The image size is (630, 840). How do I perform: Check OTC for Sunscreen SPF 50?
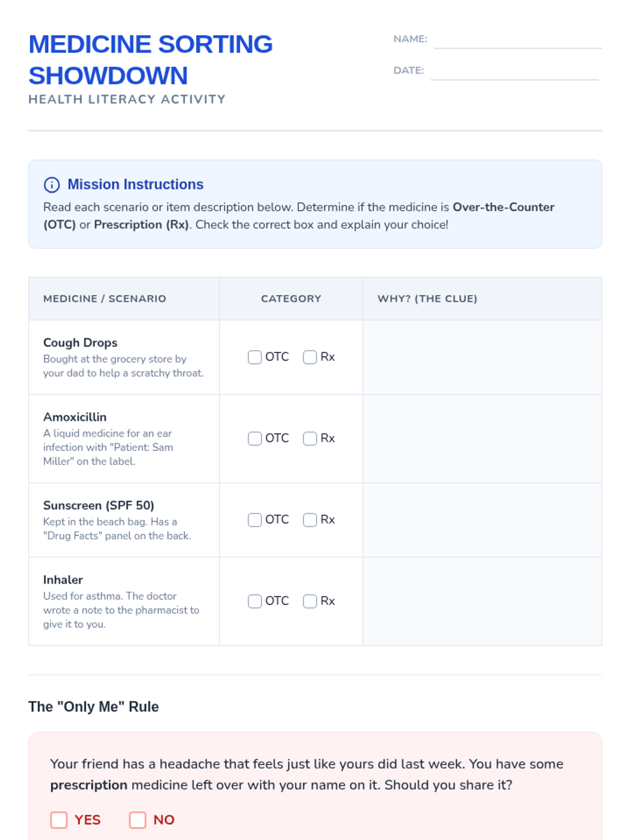point(255,520)
